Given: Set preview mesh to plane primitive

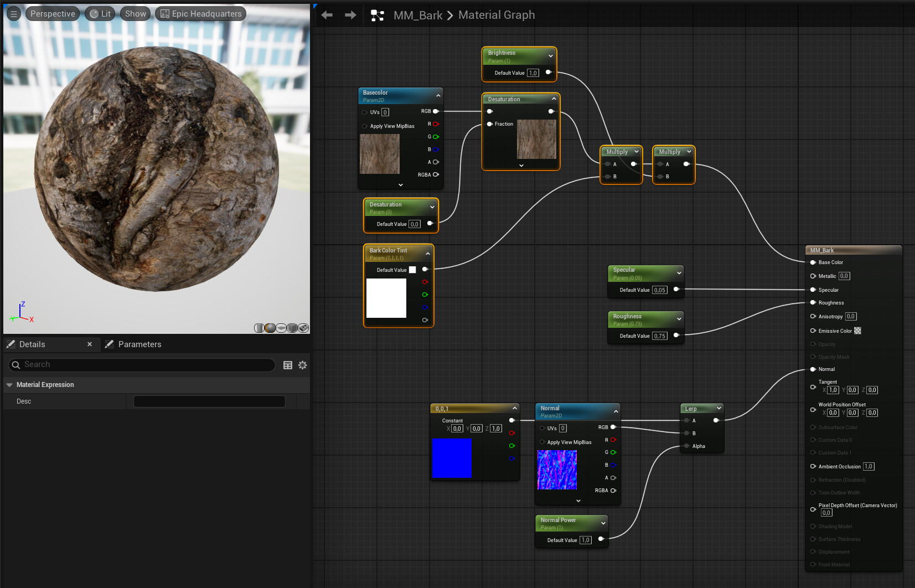Looking at the screenshot, I should [x=281, y=328].
